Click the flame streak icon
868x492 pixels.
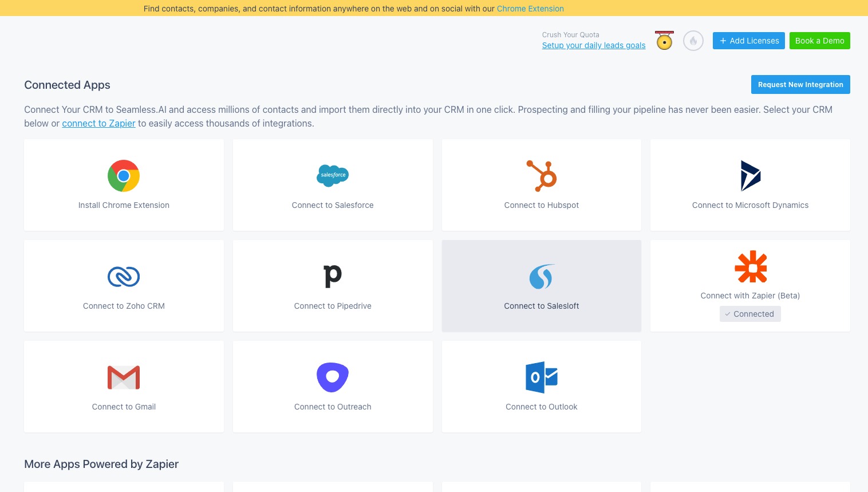click(x=693, y=41)
